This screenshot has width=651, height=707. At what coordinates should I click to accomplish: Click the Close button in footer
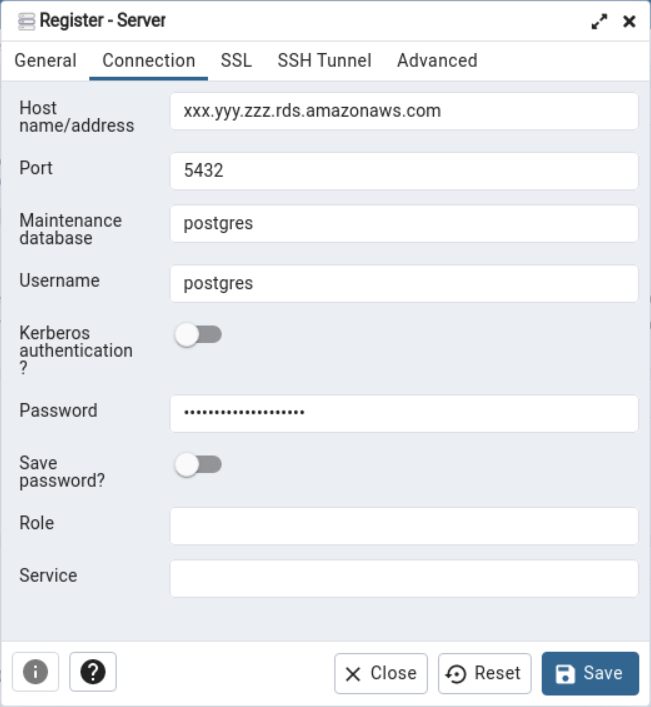(x=381, y=674)
